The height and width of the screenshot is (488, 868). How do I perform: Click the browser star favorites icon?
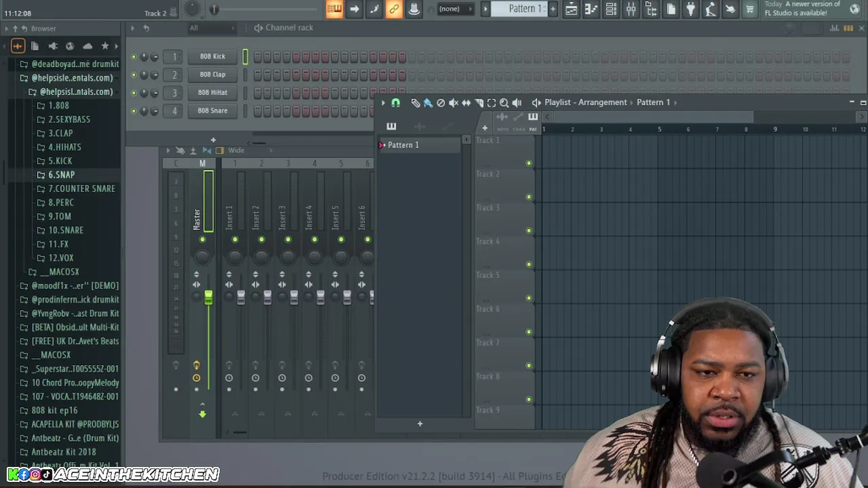[105, 45]
